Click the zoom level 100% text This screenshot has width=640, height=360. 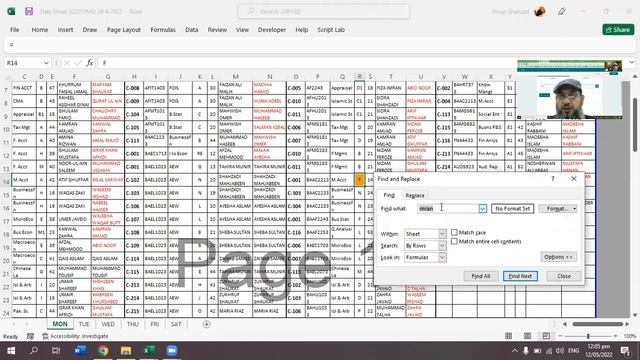tap(630, 336)
